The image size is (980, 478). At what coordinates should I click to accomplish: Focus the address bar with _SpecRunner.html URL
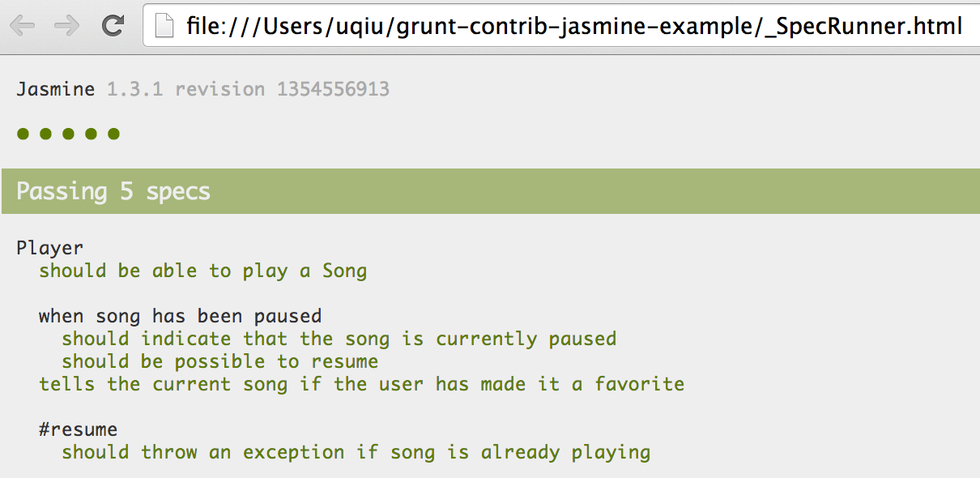(x=567, y=27)
